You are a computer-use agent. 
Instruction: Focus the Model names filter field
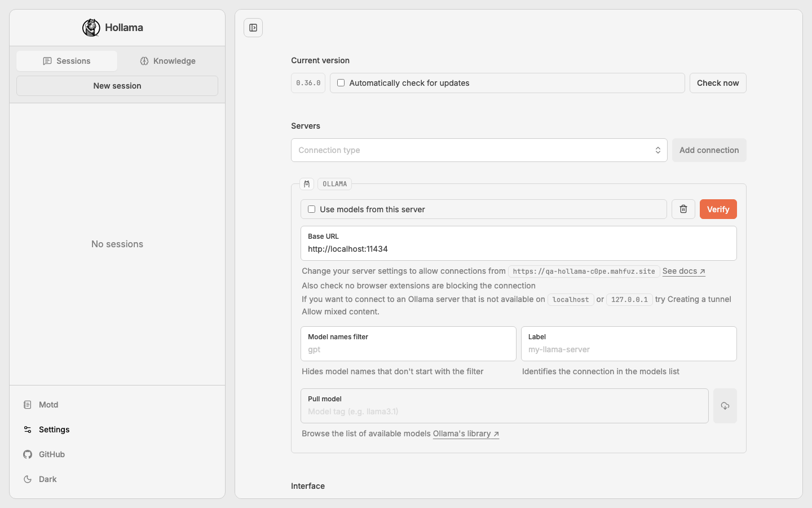[408, 344]
